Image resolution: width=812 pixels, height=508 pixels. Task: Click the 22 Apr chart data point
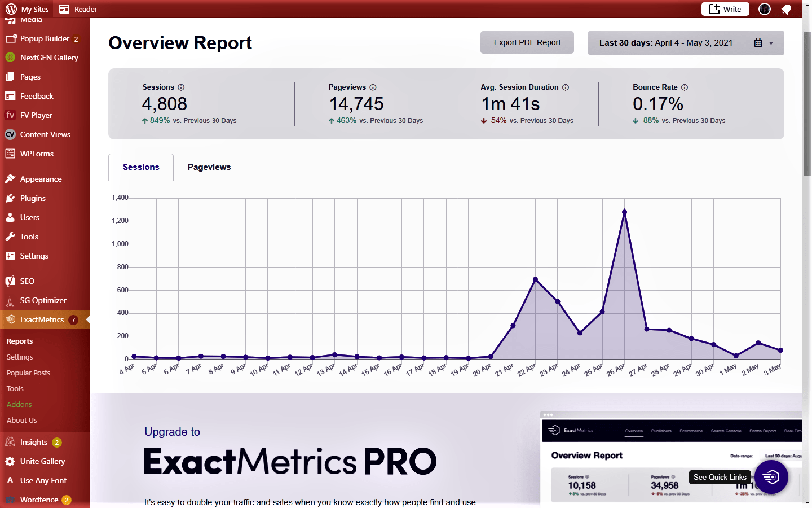pos(535,279)
